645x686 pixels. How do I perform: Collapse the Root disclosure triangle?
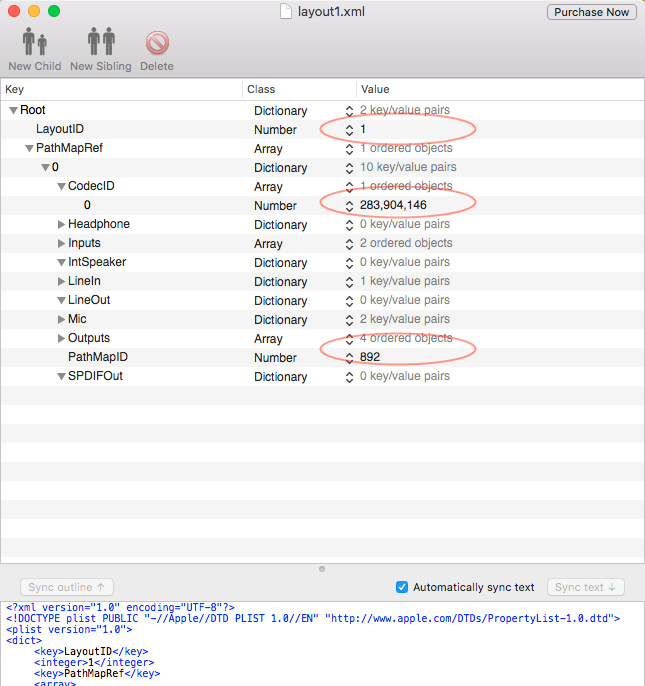point(14,111)
